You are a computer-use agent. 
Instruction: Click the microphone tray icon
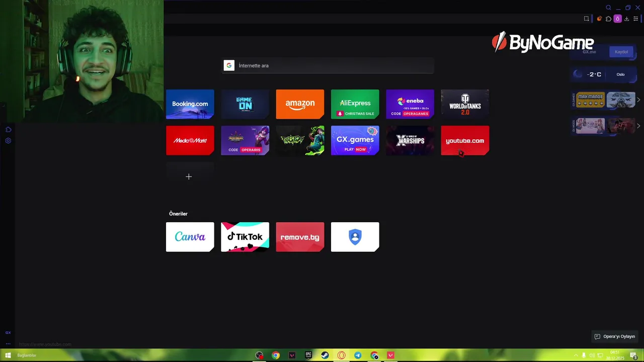(584, 355)
